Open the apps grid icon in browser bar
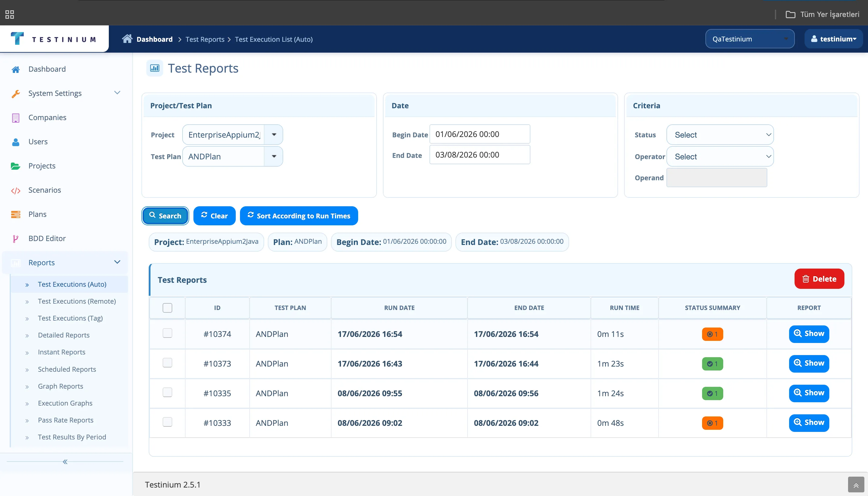 click(10, 14)
